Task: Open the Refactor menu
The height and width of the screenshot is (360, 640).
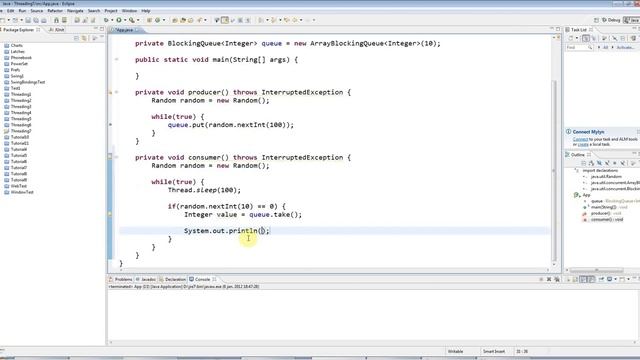Action: [x=55, y=11]
